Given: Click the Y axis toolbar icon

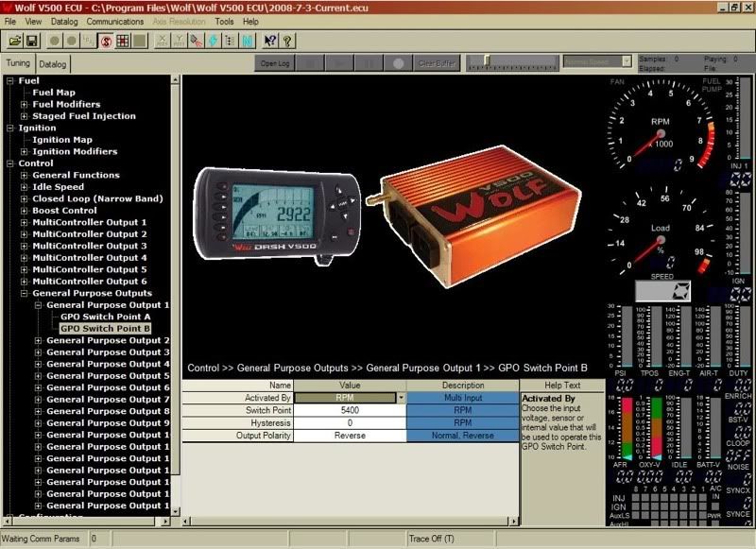Looking at the screenshot, I should pyautogui.click(x=179, y=41).
